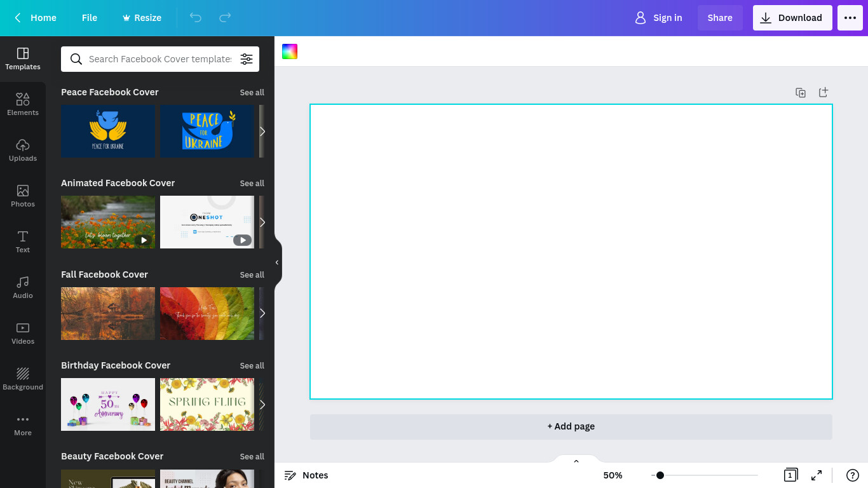Open the Templates sidebar tab

coord(23,59)
